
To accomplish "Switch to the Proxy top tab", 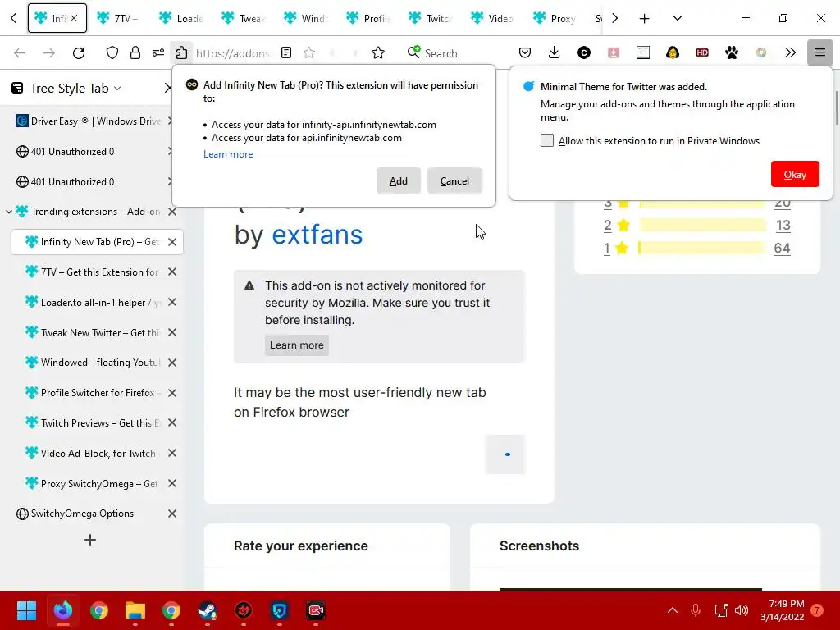I will pos(555,18).
